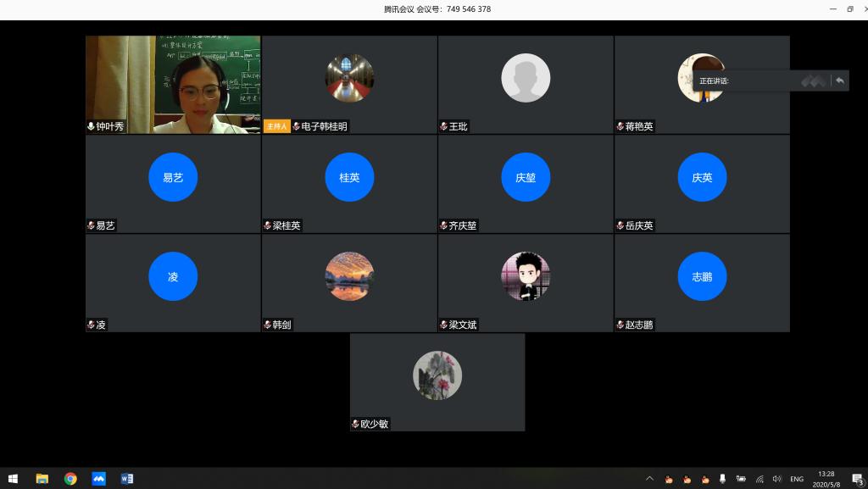Click the microphone icon next to 钟叶秀

[x=91, y=127]
